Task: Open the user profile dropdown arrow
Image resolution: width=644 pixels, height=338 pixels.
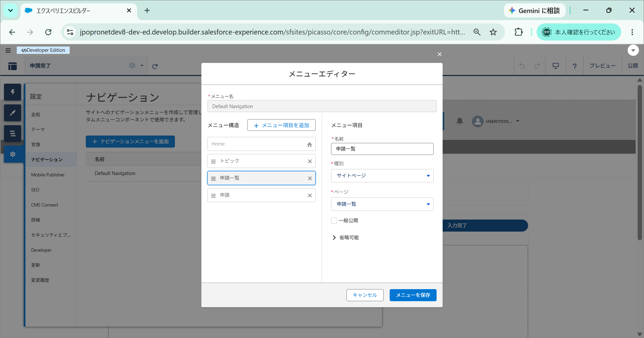Action: pyautogui.click(x=518, y=121)
